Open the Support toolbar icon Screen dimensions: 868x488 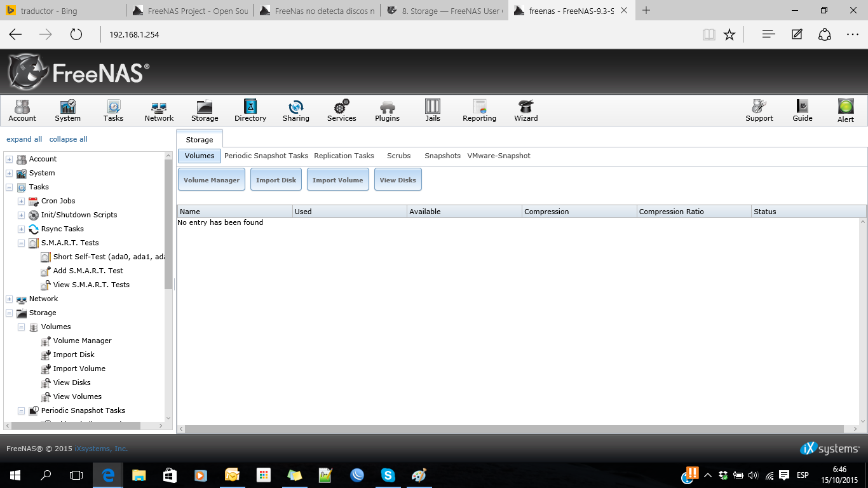tap(759, 111)
